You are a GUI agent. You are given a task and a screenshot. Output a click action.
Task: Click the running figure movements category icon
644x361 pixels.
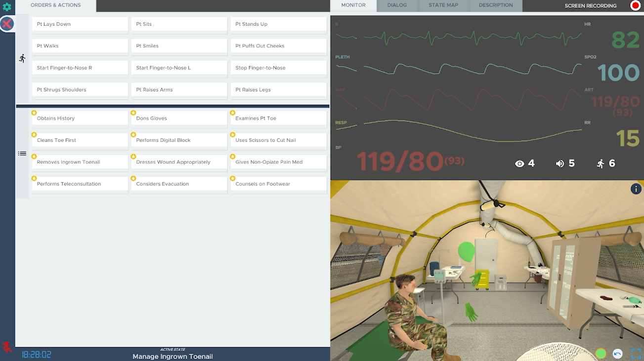point(22,58)
